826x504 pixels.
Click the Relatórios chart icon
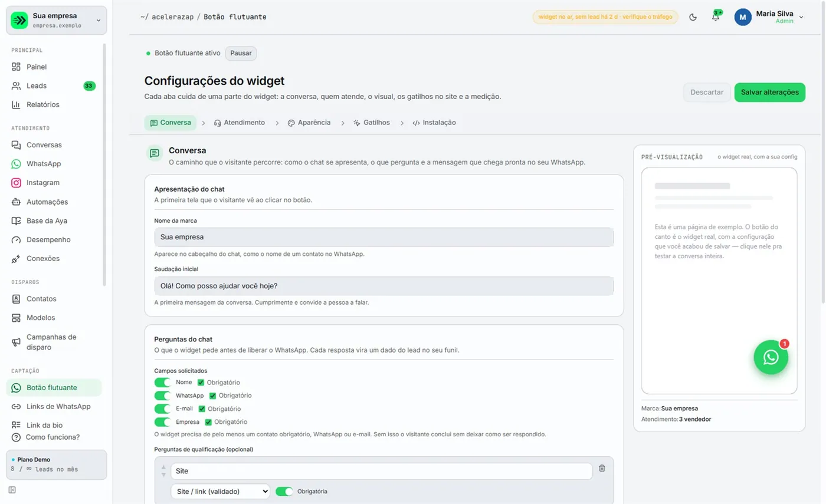[x=17, y=104]
